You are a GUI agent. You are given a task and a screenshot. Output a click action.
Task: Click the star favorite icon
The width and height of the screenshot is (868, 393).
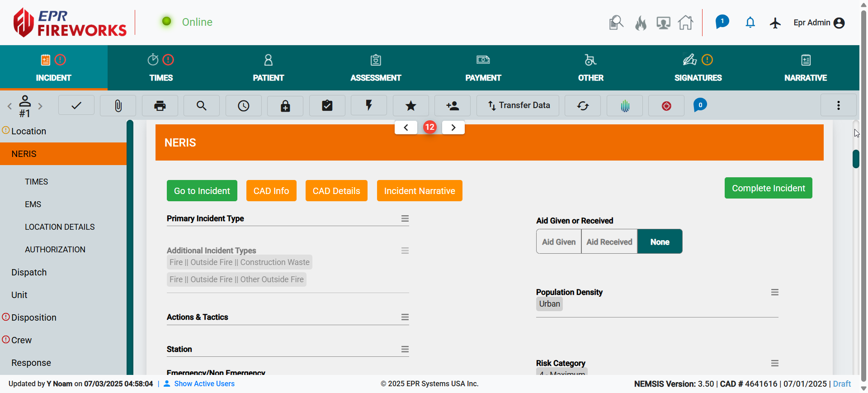(x=410, y=106)
